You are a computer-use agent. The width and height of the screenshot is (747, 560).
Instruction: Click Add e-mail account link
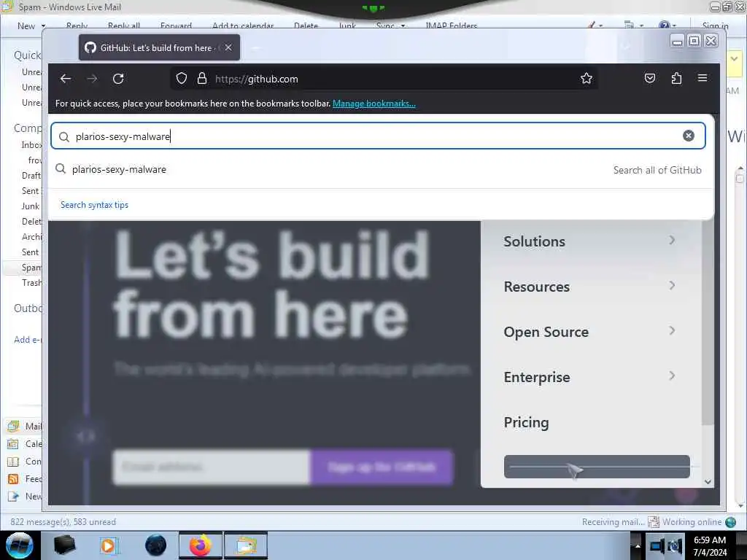(x=28, y=340)
